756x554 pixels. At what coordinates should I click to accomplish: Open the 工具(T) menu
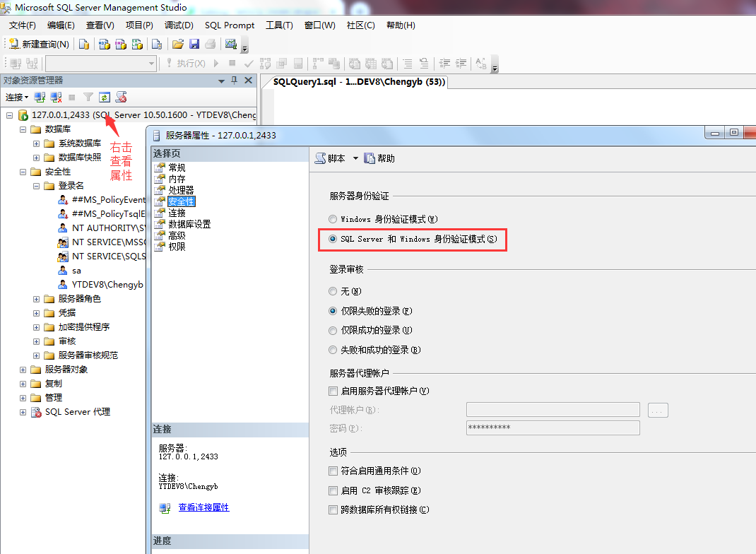[279, 25]
